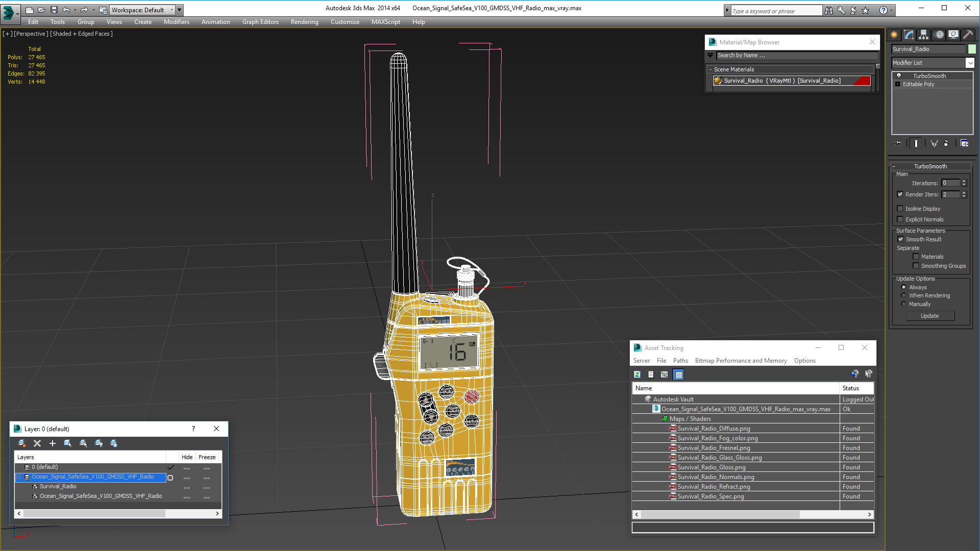Screen dimensions: 980x551
Task: Click the Create New Layer icon
Action: pos(22,443)
